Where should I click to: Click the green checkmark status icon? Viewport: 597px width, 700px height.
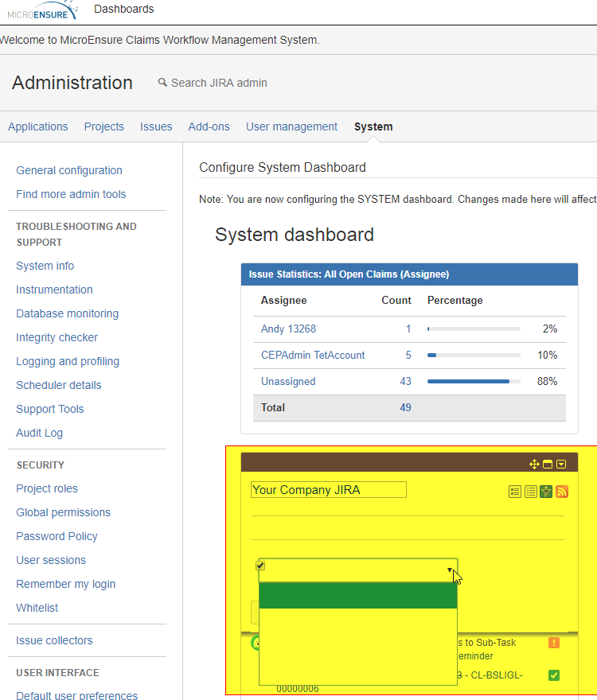[554, 675]
